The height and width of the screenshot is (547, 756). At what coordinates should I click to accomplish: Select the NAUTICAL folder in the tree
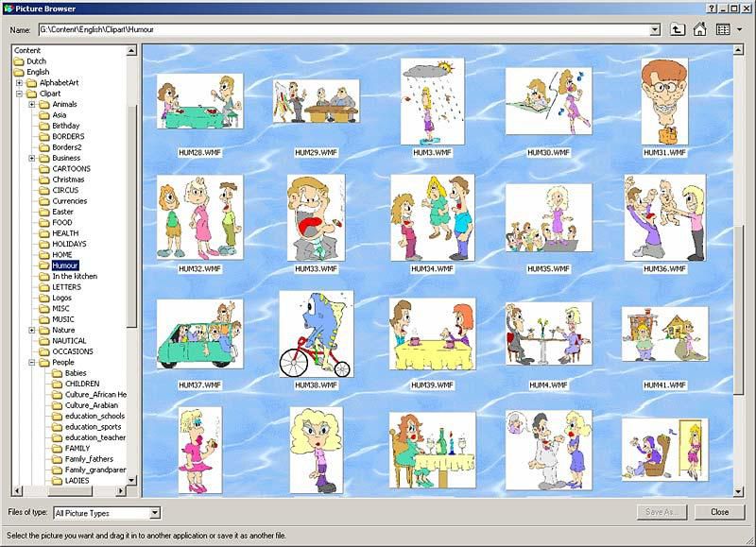coord(69,341)
